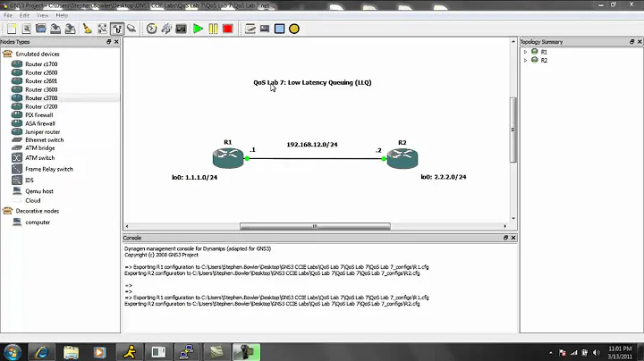The width and height of the screenshot is (644, 361).
Task: Close the Console panel
Action: tap(513, 238)
